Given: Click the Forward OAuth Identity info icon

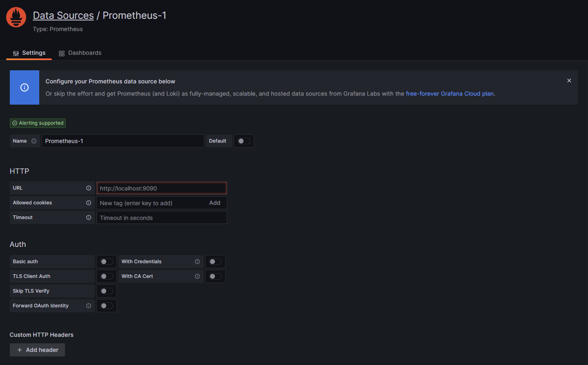Looking at the screenshot, I should pyautogui.click(x=89, y=306).
